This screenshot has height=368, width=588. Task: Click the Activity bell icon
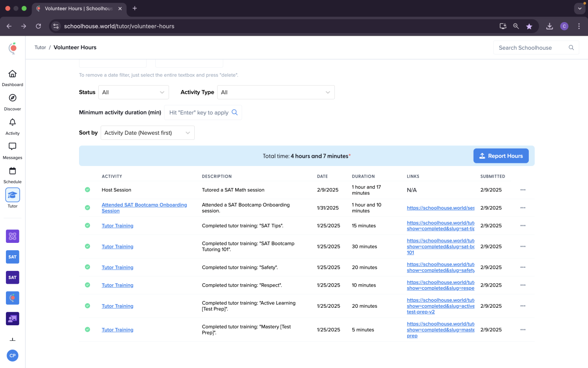(x=12, y=122)
